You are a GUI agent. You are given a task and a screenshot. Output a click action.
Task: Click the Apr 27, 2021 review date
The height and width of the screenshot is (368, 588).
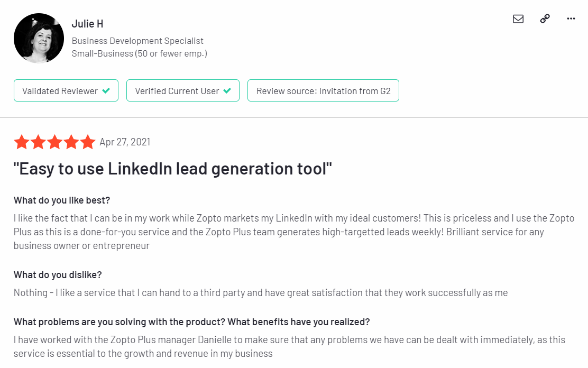click(x=125, y=142)
